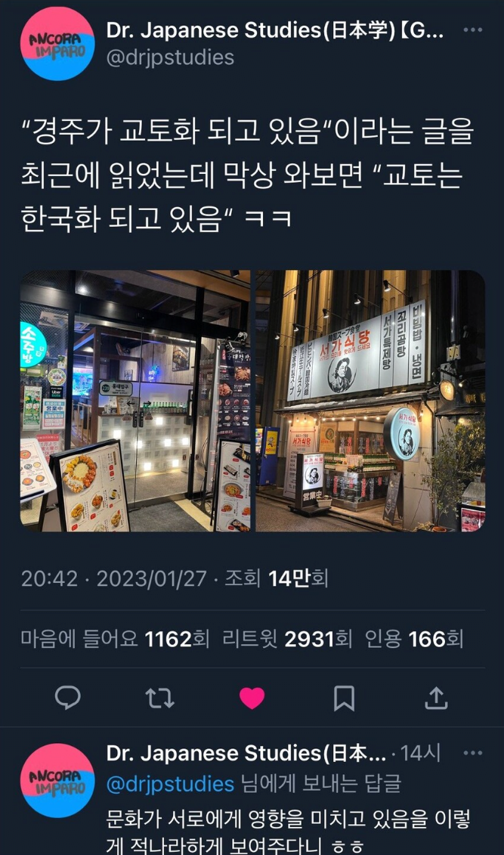The width and height of the screenshot is (504, 855).
Task: Tap the 조회 14만회 view count
Action: pyautogui.click(x=277, y=578)
